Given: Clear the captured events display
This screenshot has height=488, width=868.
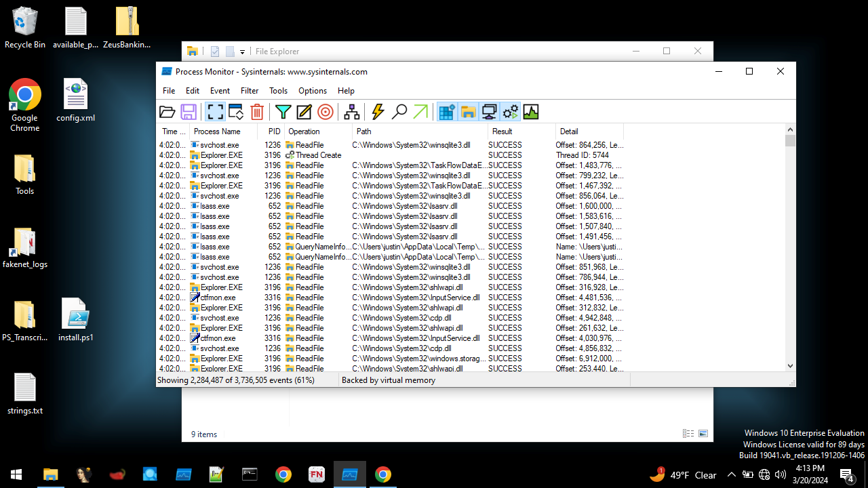Looking at the screenshot, I should pyautogui.click(x=256, y=112).
